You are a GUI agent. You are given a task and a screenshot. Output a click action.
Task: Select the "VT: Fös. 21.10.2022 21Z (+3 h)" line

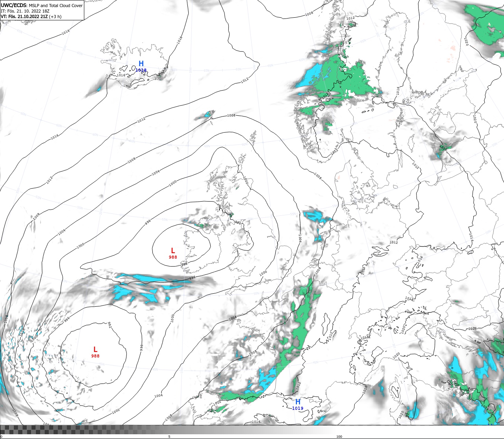(31, 17)
